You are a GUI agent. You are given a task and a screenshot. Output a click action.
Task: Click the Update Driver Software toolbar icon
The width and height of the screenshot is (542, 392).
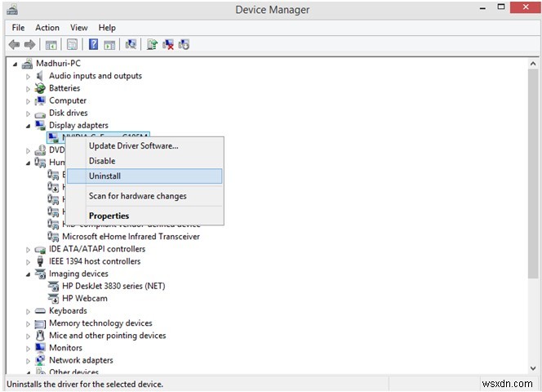(152, 44)
